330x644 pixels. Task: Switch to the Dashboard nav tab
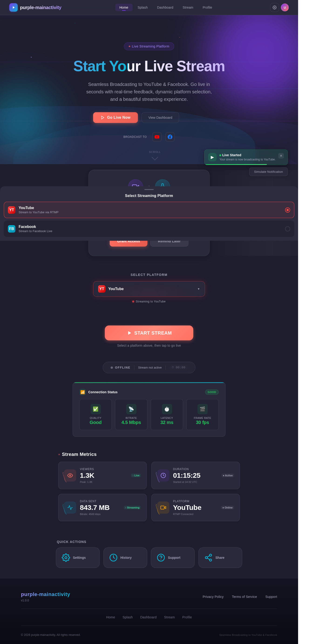tap(165, 7)
